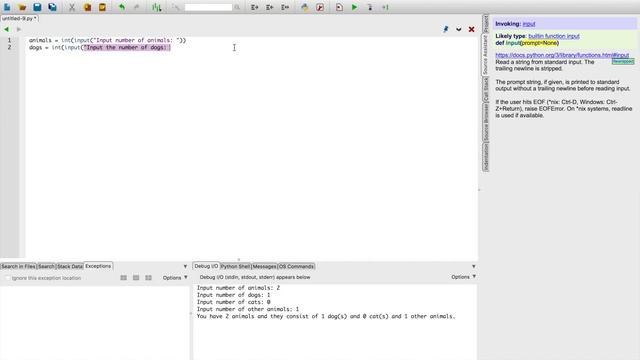This screenshot has height=360, width=640.
Task: Click the grayed Redo arrow icon
Action: pos(137,7)
